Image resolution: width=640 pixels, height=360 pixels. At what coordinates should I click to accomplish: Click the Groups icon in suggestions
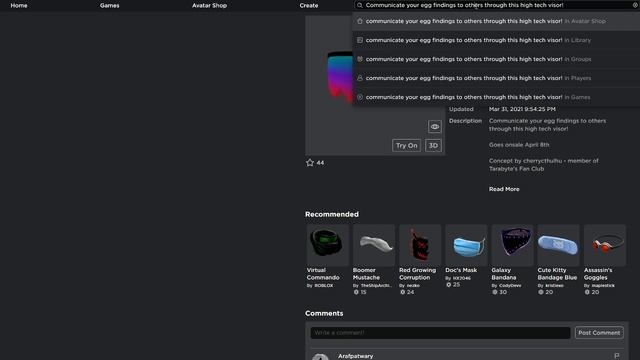360,59
